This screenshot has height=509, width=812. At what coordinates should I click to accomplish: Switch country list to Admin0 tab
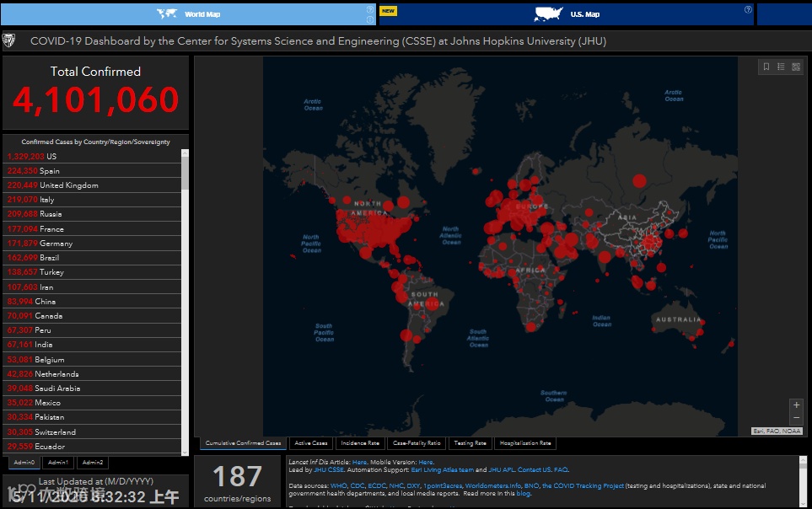point(24,463)
